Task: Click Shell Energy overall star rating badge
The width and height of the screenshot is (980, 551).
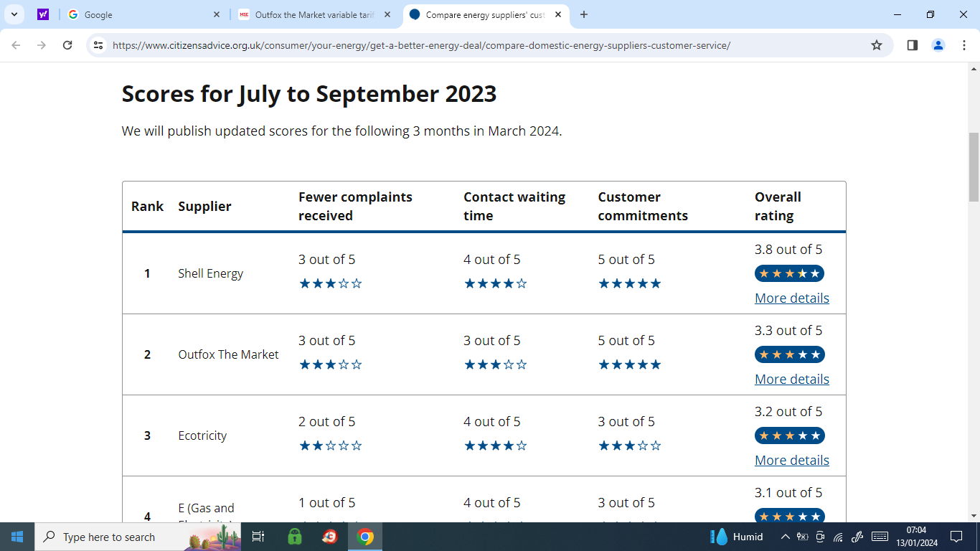Action: coord(789,273)
